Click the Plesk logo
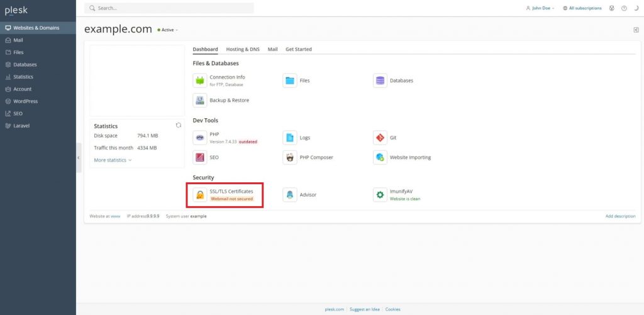The width and height of the screenshot is (644, 315). [x=16, y=11]
